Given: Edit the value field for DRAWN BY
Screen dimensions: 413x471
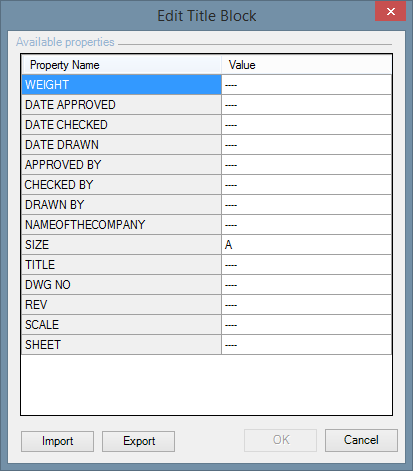Looking at the screenshot, I should [x=306, y=205].
